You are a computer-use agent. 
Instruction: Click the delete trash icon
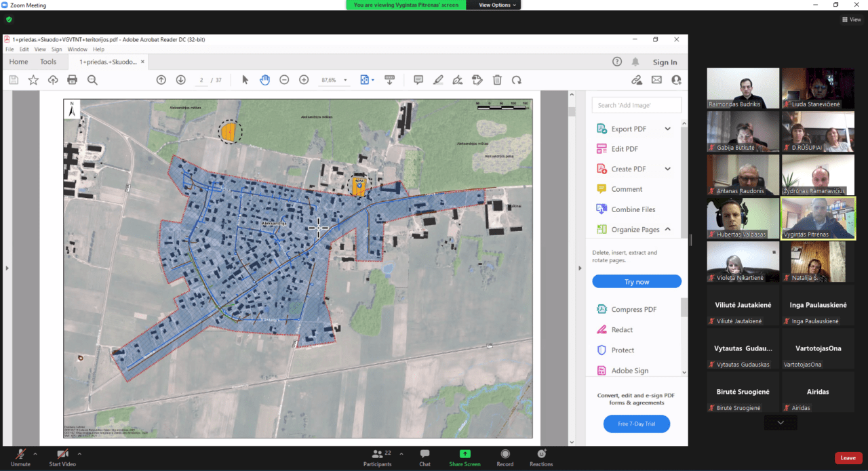[x=497, y=80]
